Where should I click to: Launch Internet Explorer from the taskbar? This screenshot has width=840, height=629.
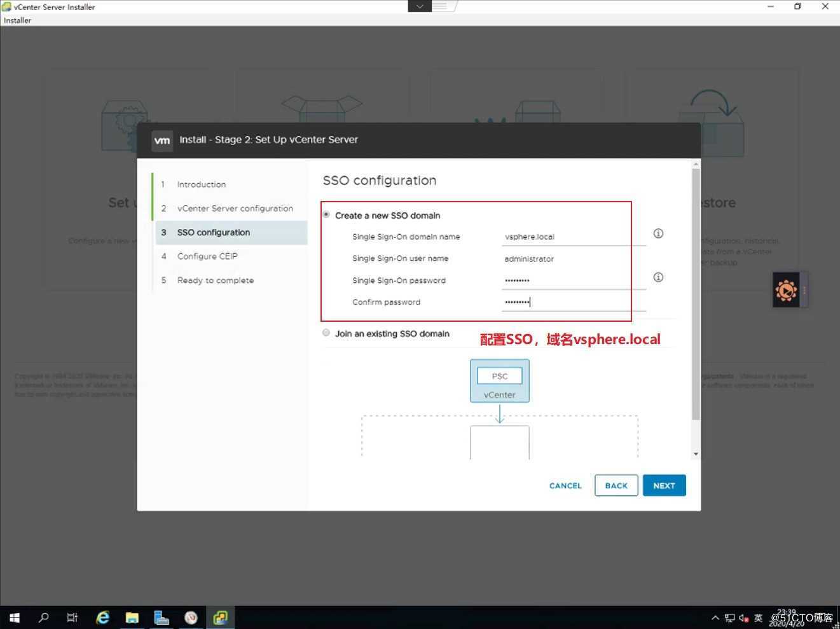[102, 618]
